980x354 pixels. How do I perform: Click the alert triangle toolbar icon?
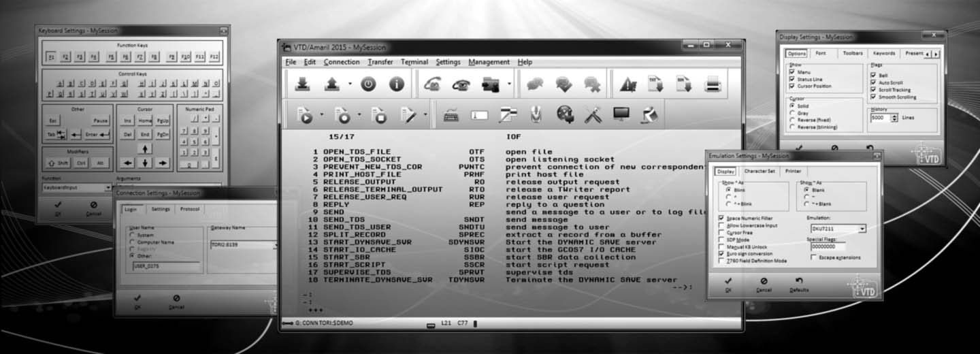pos(628,84)
